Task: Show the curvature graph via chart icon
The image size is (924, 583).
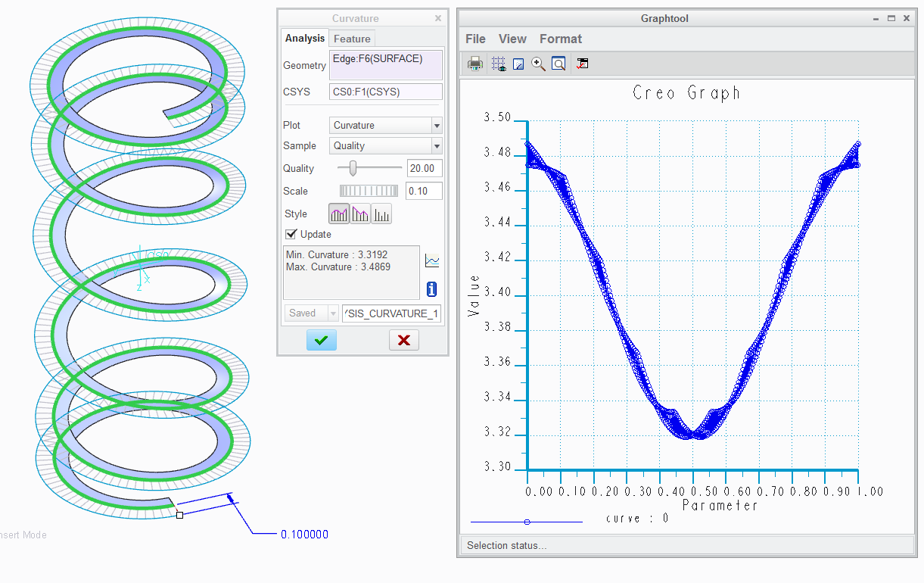Action: click(x=432, y=261)
